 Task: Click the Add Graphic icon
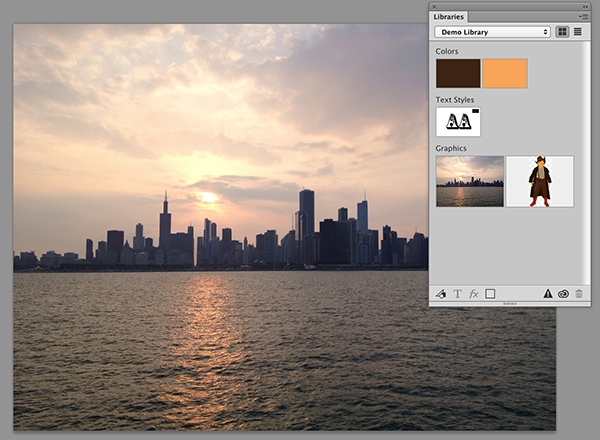point(441,294)
